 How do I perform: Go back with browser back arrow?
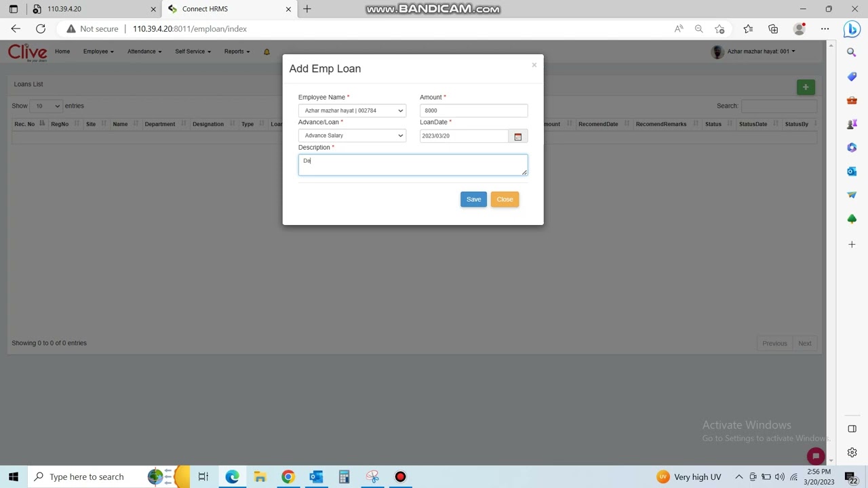tap(16, 28)
